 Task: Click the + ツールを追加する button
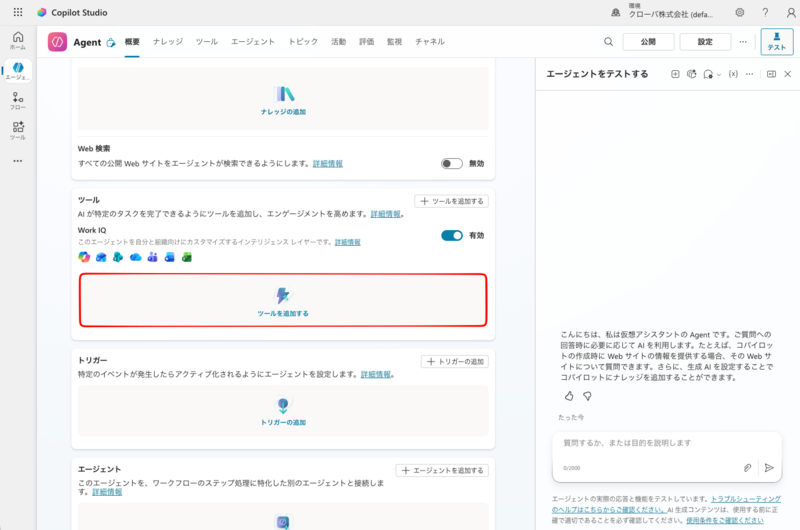tap(452, 201)
